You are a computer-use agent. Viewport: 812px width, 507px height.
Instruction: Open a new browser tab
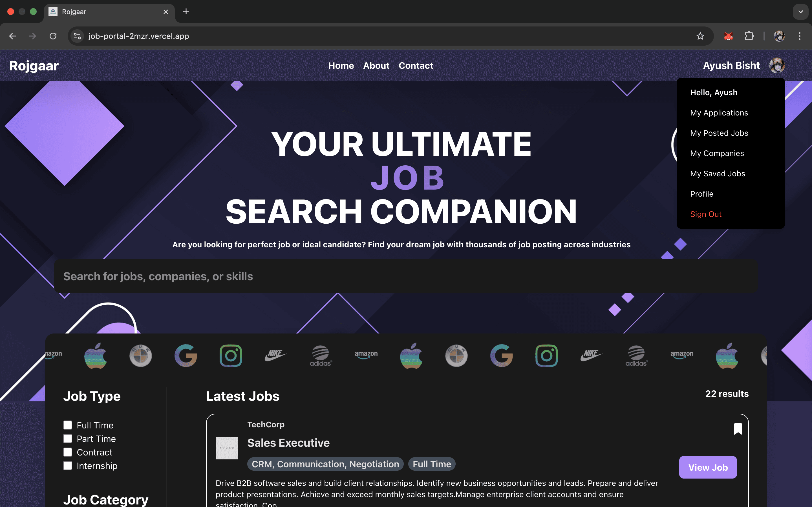186,11
